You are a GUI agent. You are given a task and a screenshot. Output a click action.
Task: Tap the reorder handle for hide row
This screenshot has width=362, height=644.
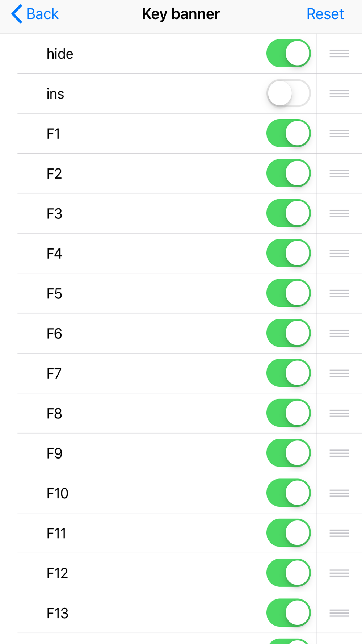(339, 54)
